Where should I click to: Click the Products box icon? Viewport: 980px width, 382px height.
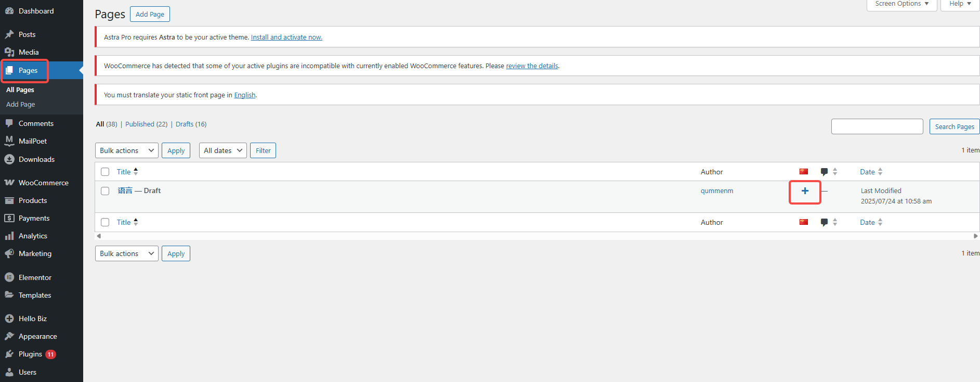[9, 200]
